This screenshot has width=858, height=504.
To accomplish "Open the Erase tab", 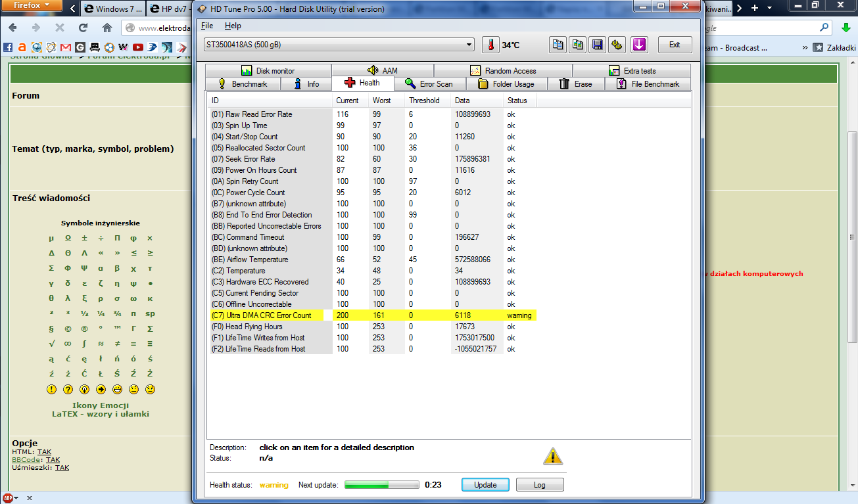I will [x=576, y=84].
